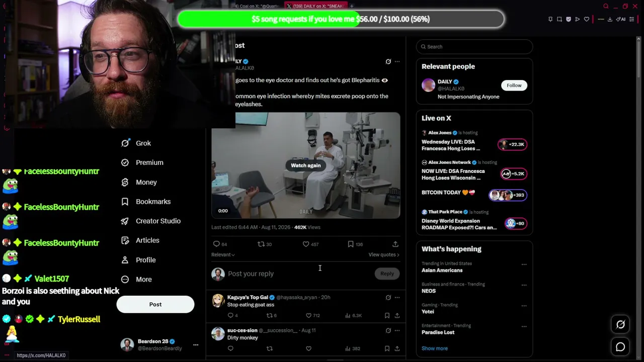Open the Premium page in the sidebar
The width and height of the screenshot is (644, 362).
pyautogui.click(x=142, y=162)
